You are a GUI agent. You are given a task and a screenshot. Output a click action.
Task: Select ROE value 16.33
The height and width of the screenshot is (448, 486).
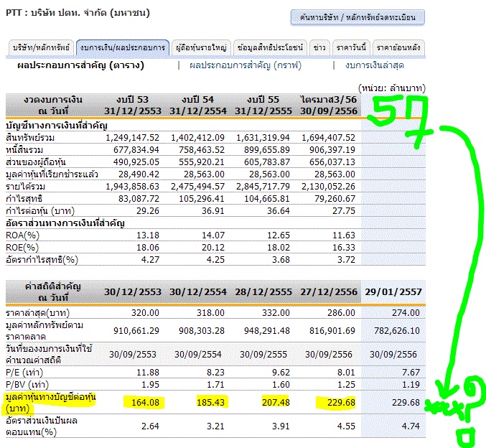tap(344, 248)
